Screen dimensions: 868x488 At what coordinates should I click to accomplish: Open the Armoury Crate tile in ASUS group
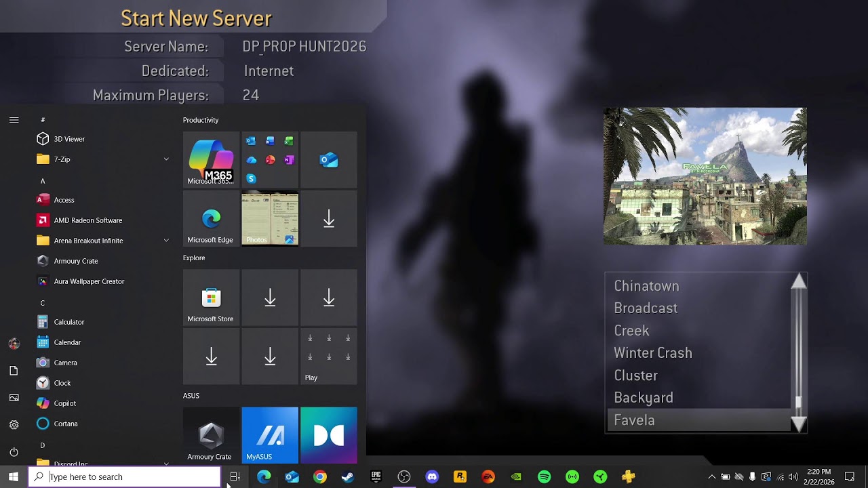[211, 435]
